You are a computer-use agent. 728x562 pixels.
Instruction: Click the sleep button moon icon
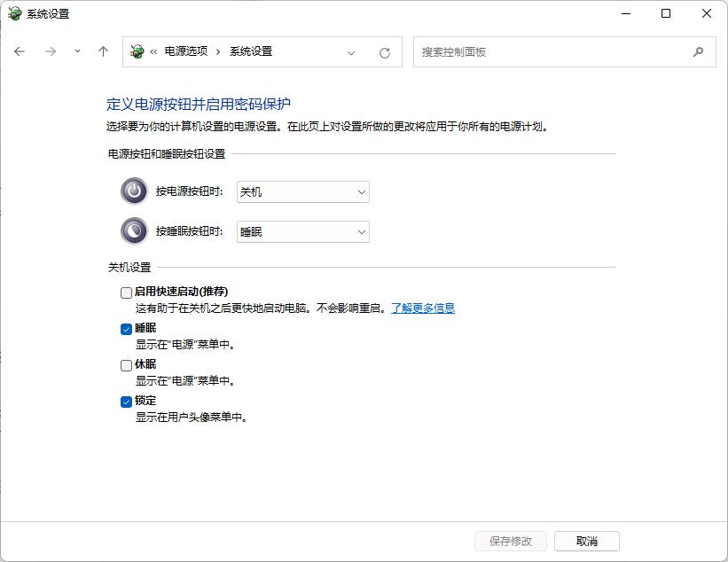point(134,230)
